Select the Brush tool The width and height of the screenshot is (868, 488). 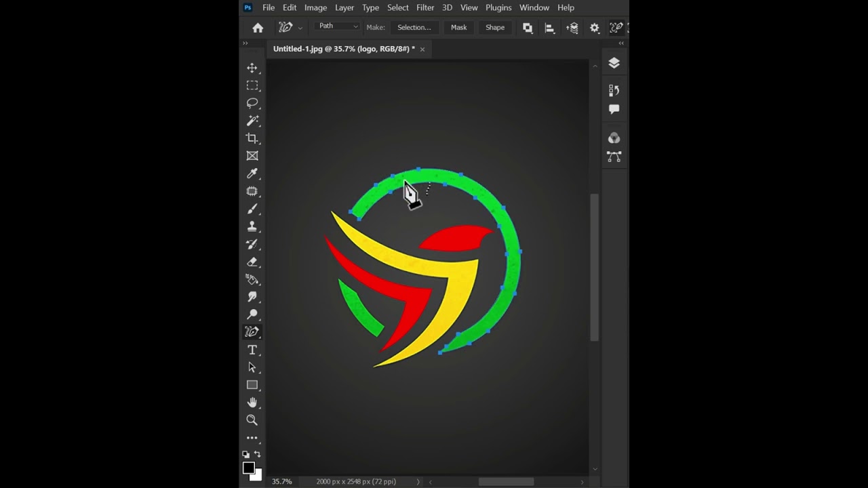(252, 209)
